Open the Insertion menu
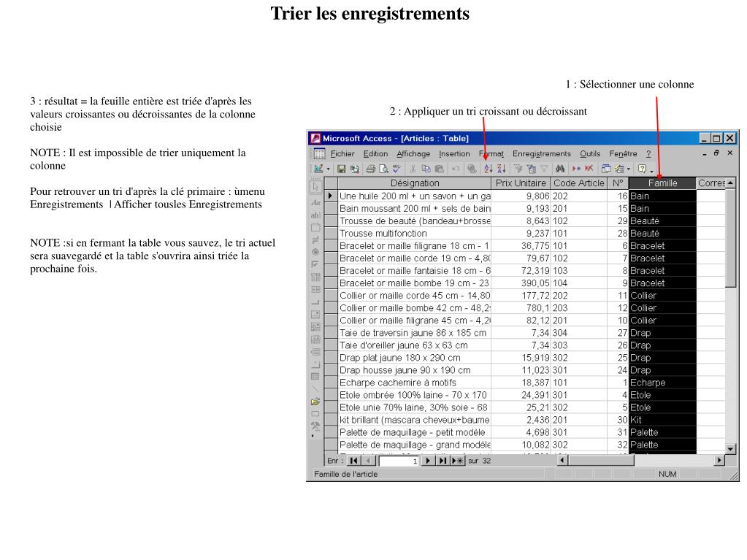 [x=454, y=154]
